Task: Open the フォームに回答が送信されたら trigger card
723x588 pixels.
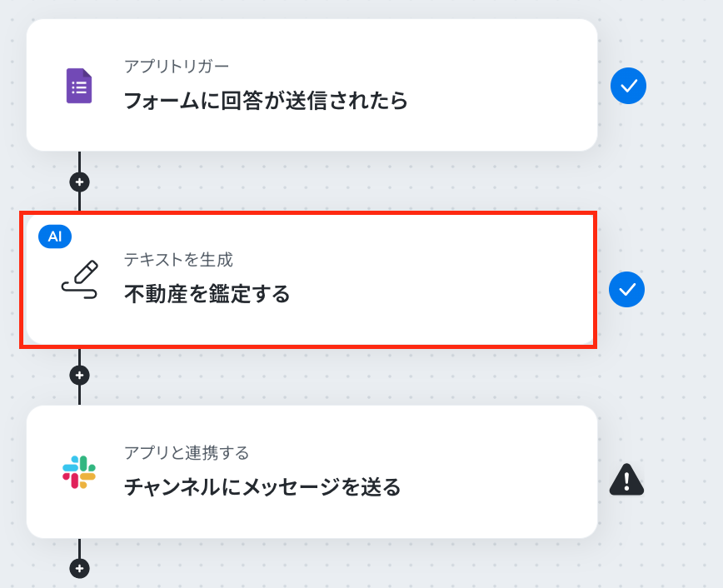Action: coord(312,85)
